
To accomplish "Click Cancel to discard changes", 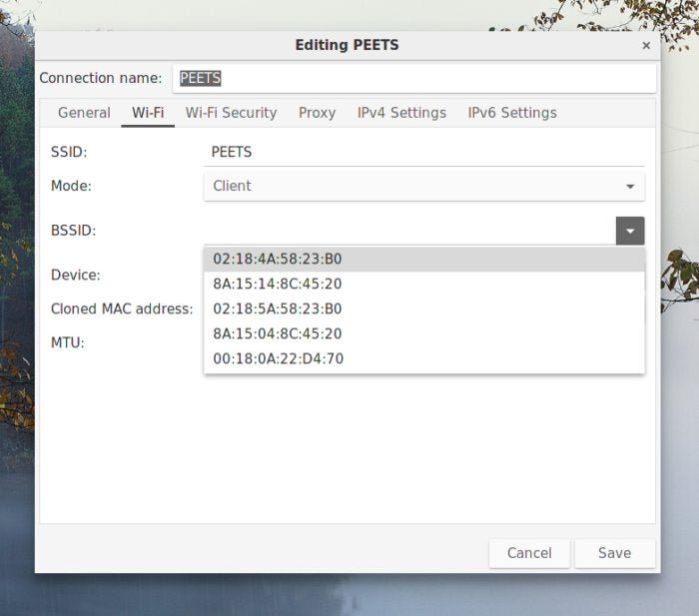I will point(529,553).
